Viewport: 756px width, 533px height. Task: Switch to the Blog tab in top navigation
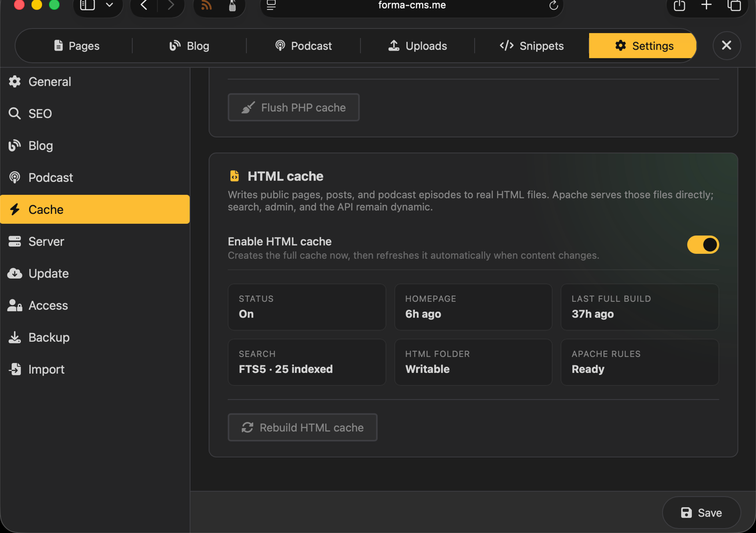[x=189, y=46]
